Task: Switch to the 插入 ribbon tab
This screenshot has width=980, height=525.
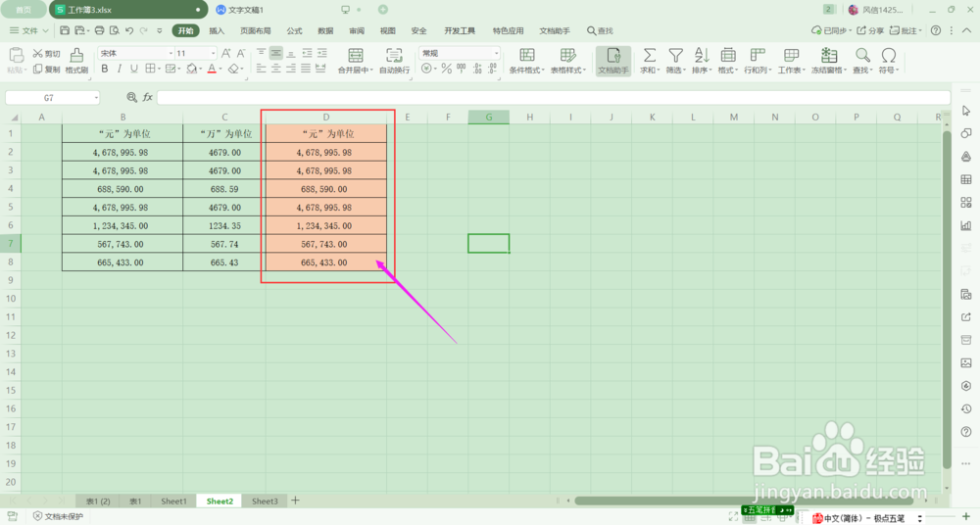Action: [217, 30]
